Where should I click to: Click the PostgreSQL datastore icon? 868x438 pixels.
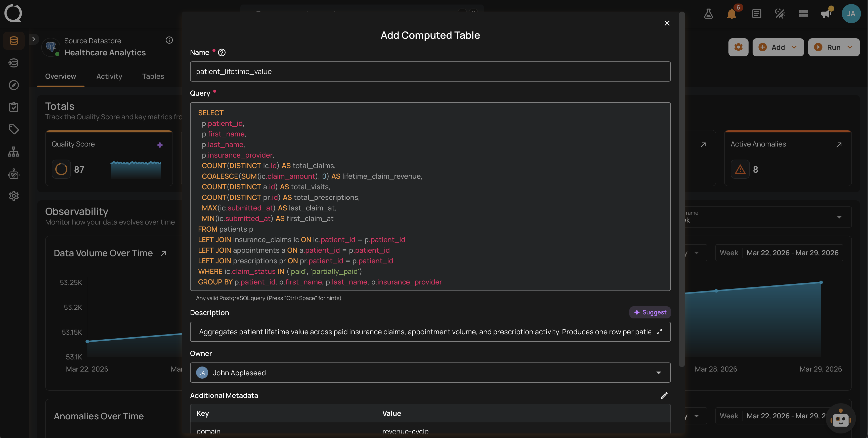tap(51, 47)
